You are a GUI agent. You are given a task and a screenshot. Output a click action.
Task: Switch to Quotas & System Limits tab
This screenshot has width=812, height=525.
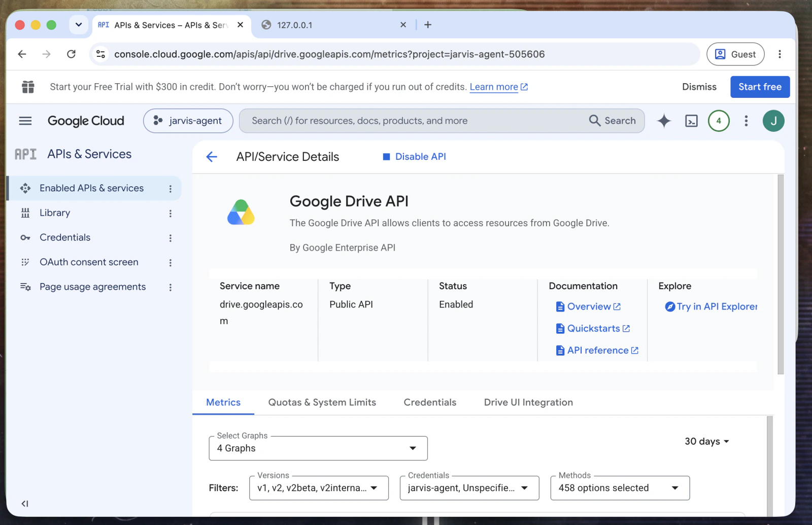tap(322, 402)
